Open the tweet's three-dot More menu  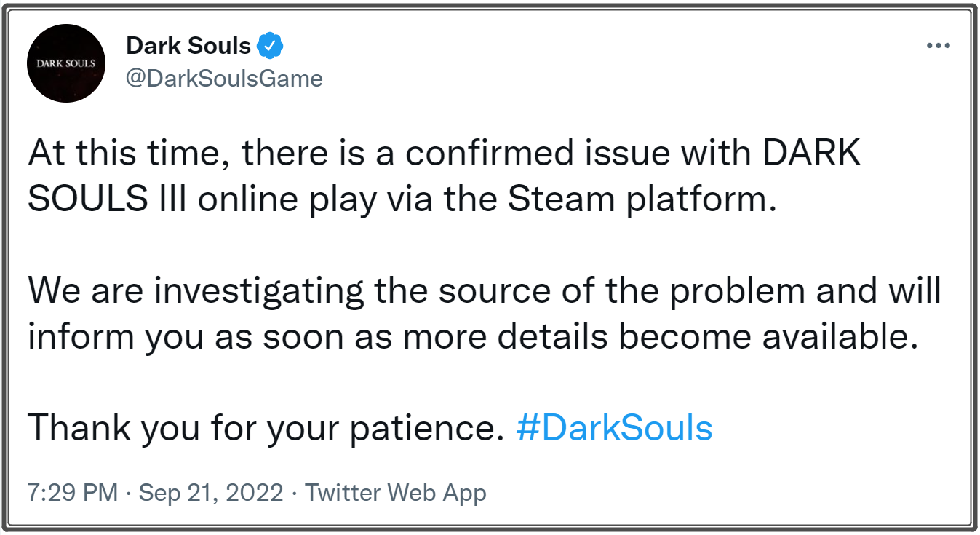(938, 46)
